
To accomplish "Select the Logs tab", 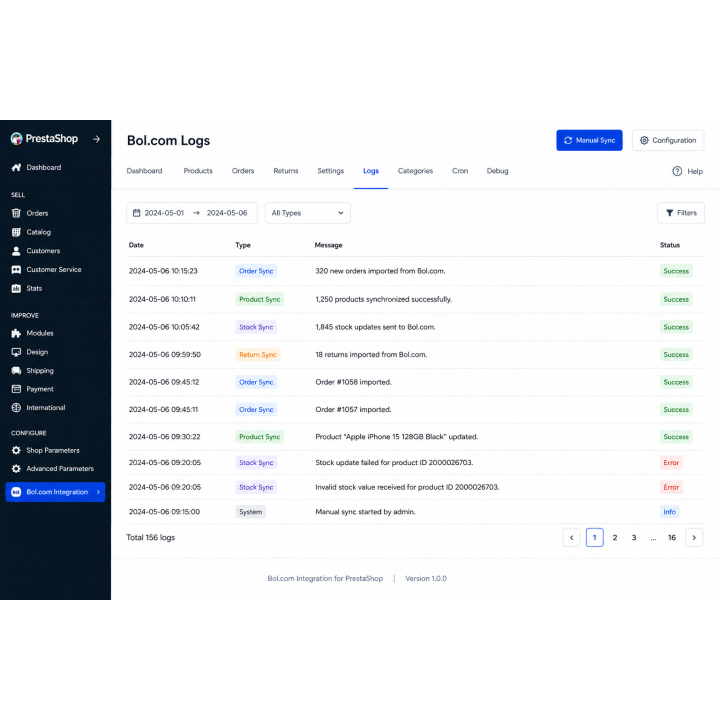I will click(x=371, y=171).
